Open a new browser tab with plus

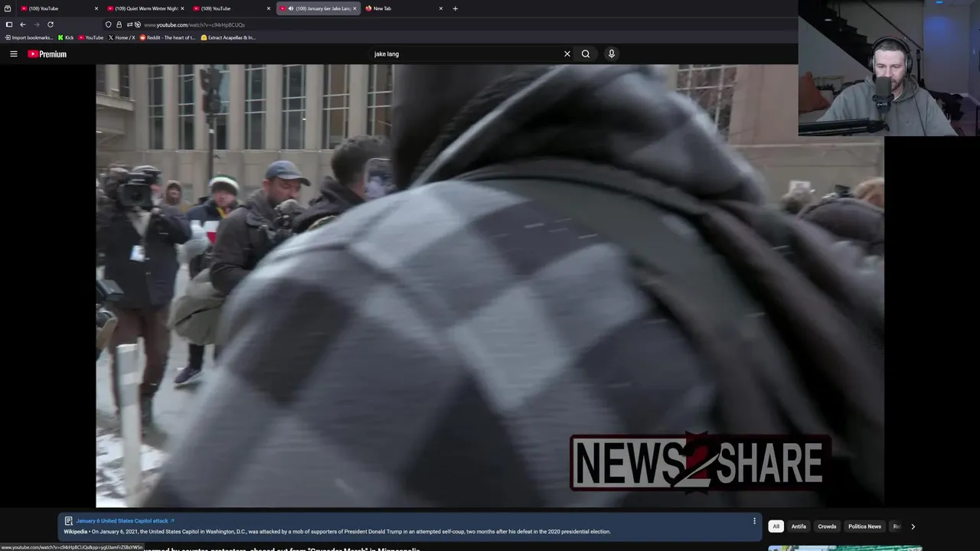[x=456, y=8]
